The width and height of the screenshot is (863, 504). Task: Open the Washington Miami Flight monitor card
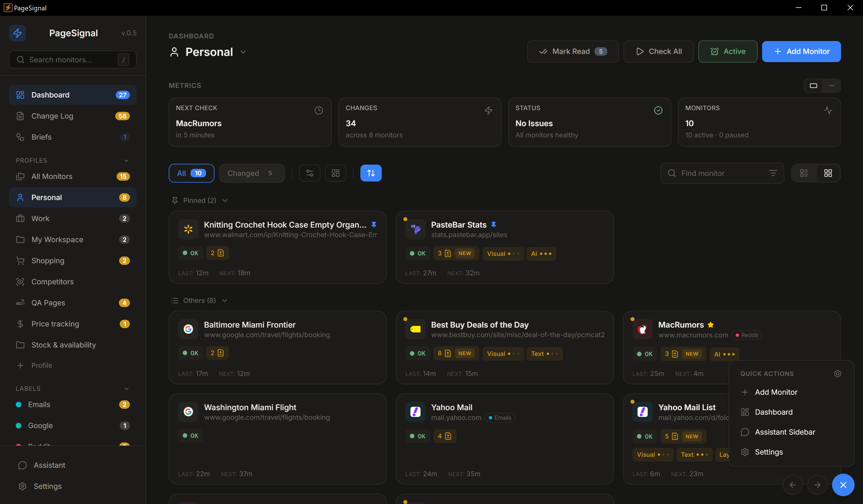coord(277,439)
